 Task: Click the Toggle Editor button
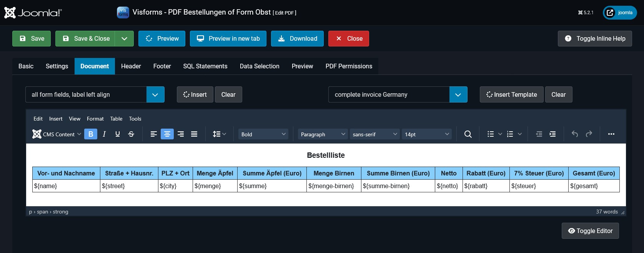(x=590, y=231)
